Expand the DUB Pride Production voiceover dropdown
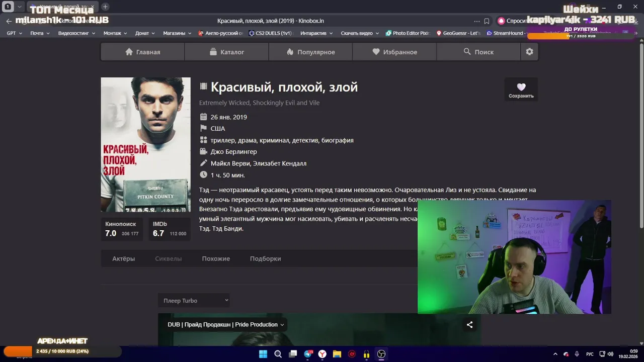Screen dimensions: 644x362 (225, 324)
